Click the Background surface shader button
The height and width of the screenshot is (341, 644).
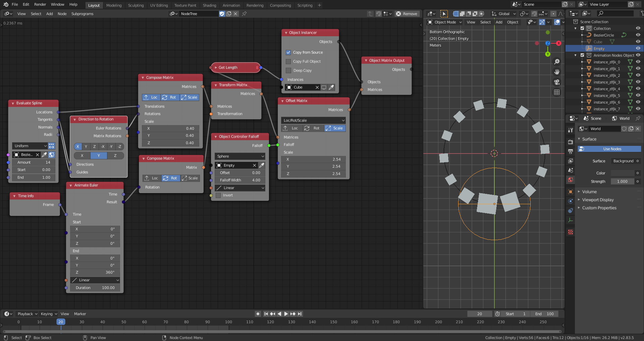(625, 161)
